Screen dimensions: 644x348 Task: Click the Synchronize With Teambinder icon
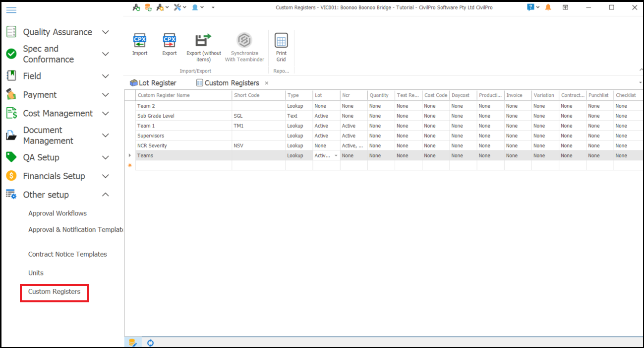tap(244, 40)
